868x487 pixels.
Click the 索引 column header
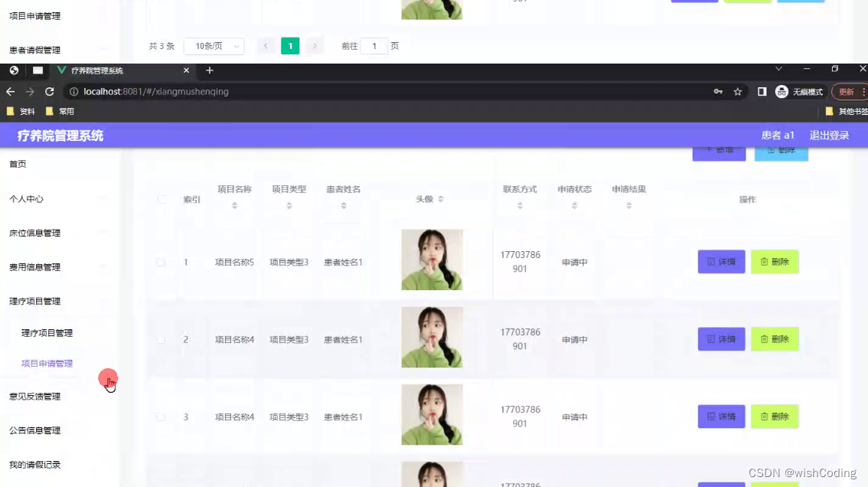191,199
